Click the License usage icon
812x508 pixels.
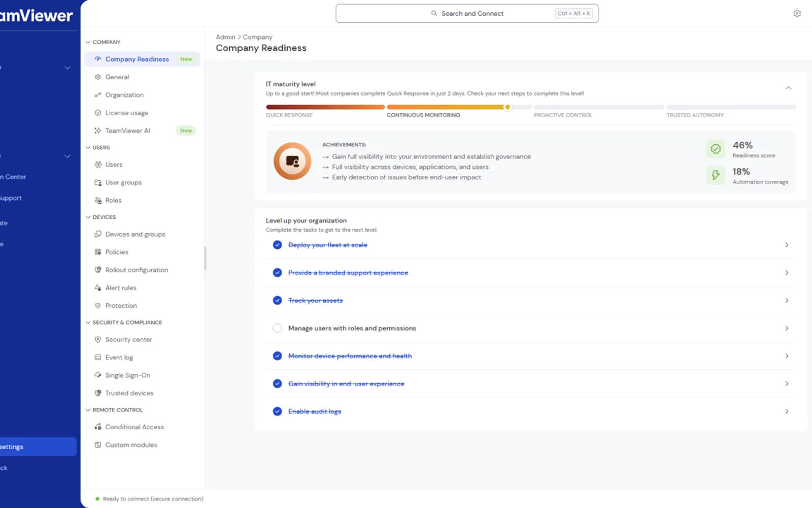pos(98,113)
